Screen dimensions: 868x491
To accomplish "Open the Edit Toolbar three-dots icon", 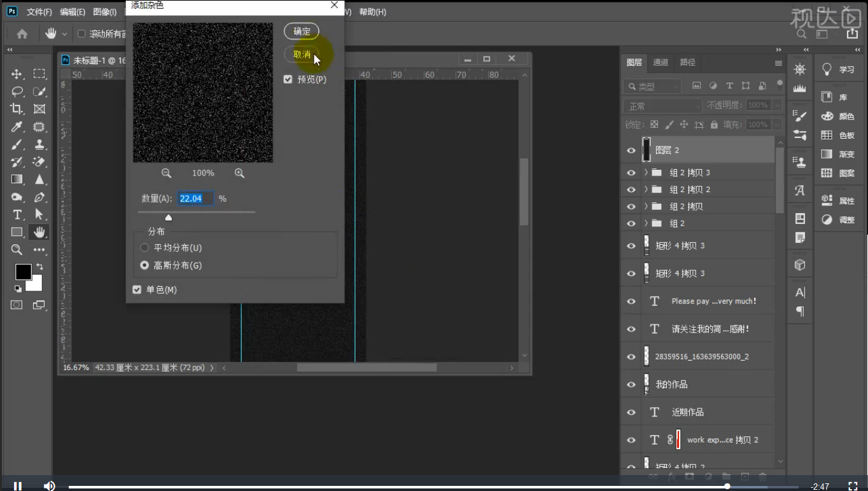I will (39, 250).
